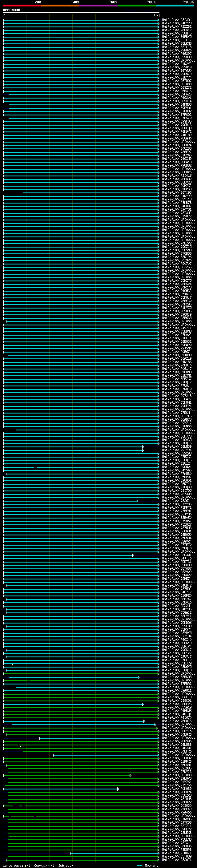This screenshot has height=868, width=197.
Task: Select hit UniRef100_C1N2V2
Action: 177,64
